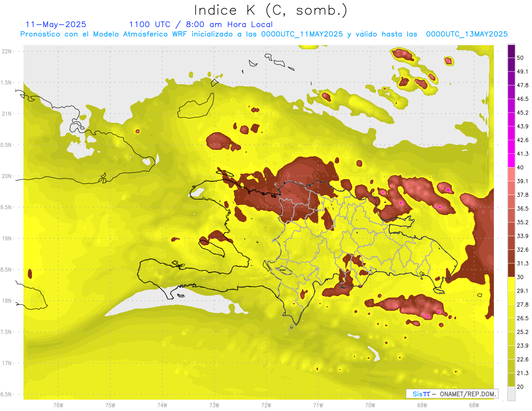This screenshot has width=532, height=411.
Task: Click the legend value '47.8'
Action: pyautogui.click(x=522, y=85)
